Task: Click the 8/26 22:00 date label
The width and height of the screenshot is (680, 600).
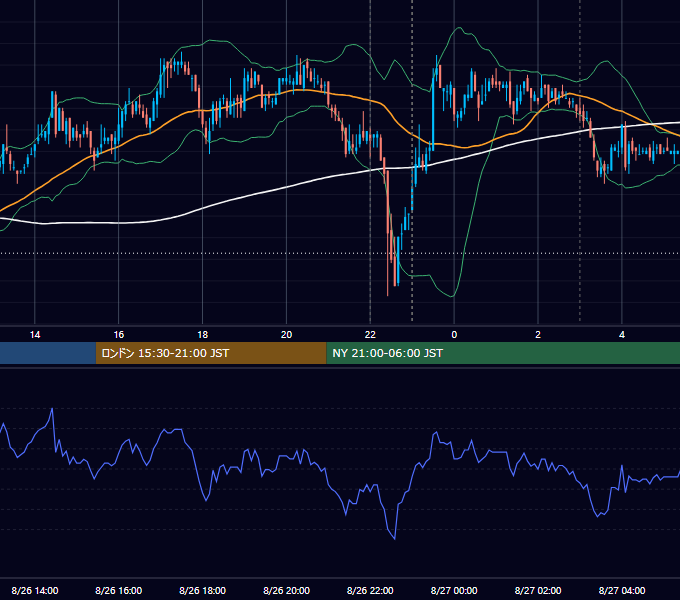Action: click(370, 590)
